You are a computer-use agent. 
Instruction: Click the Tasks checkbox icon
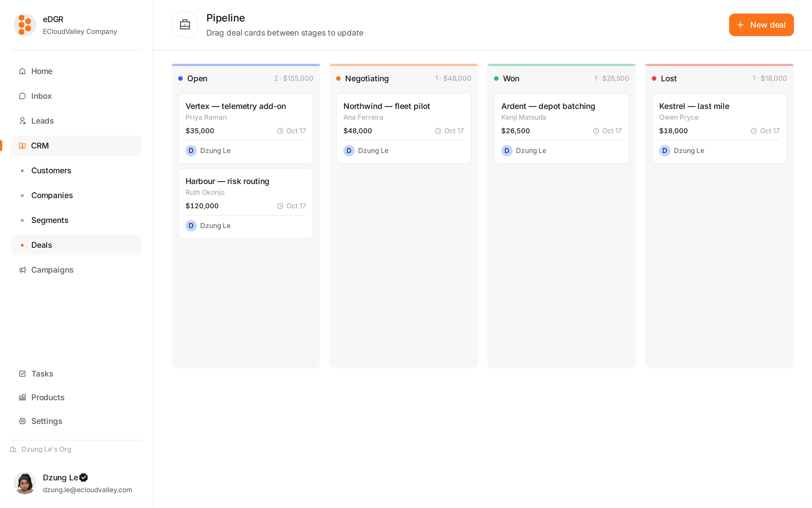click(x=23, y=374)
